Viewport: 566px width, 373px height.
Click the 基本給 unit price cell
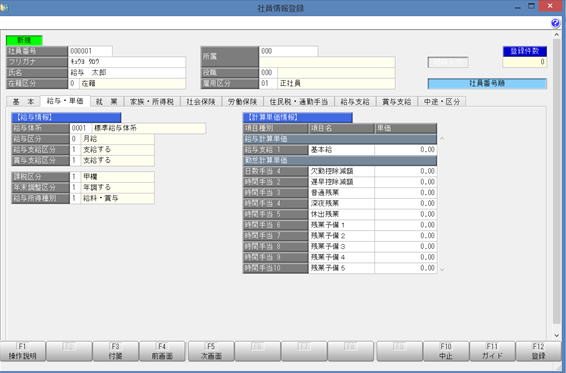[406, 149]
